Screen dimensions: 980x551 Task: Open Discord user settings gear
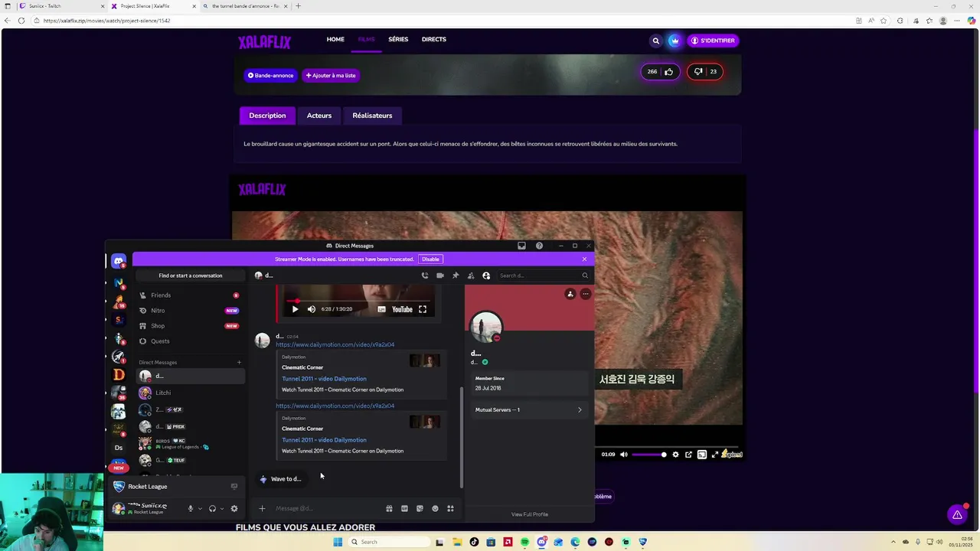(x=234, y=508)
